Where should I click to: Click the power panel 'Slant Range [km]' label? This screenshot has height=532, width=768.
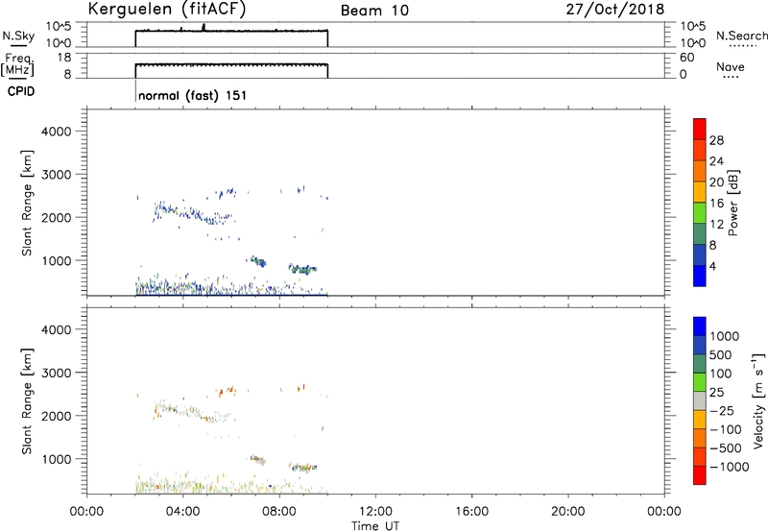pyautogui.click(x=27, y=203)
